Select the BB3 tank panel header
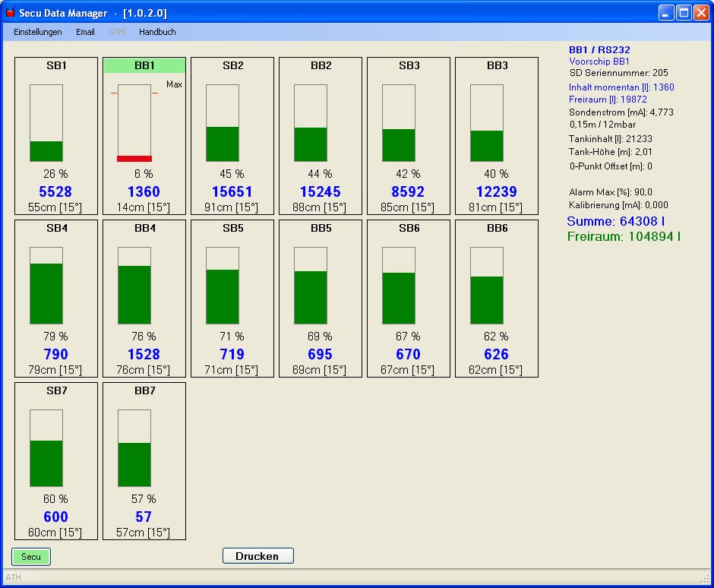Viewport: 714px width, 588px height. tap(497, 65)
